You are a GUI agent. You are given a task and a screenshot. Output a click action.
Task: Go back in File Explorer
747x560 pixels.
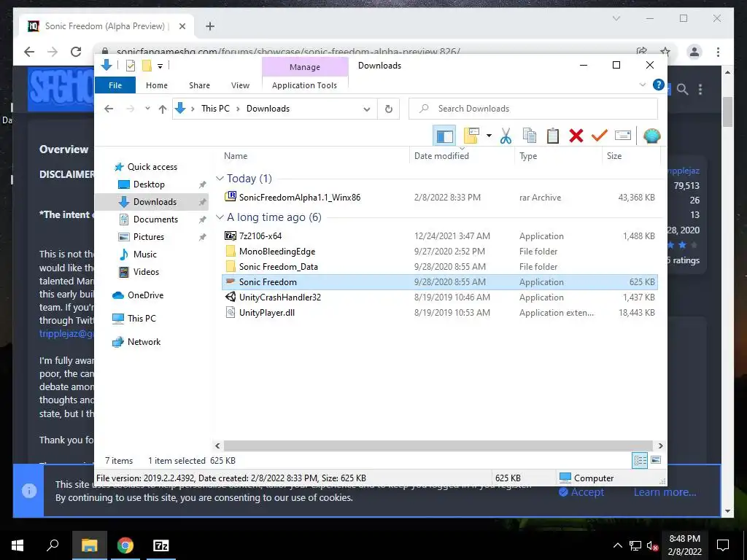(x=109, y=109)
